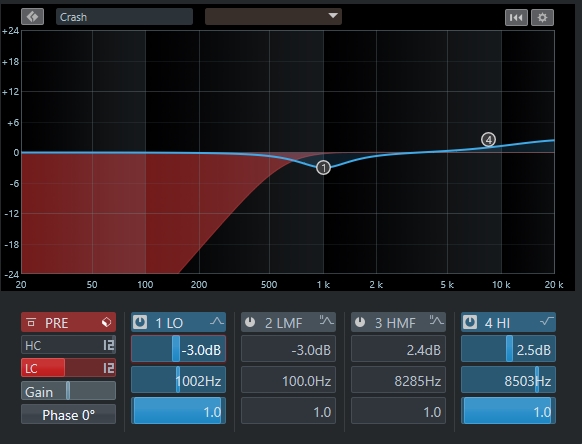The image size is (582, 444).
Task: Toggle band 4 HI power button
Action: (x=470, y=322)
